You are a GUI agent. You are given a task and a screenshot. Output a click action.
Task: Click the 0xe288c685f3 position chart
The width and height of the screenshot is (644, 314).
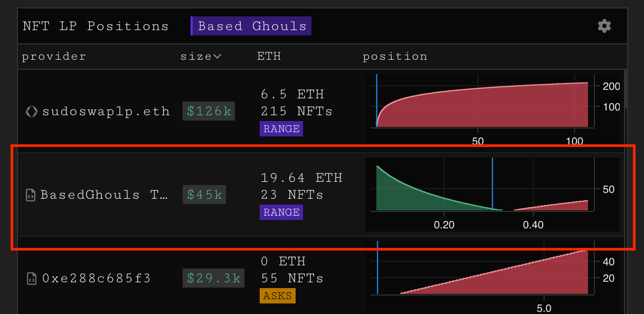point(492,277)
